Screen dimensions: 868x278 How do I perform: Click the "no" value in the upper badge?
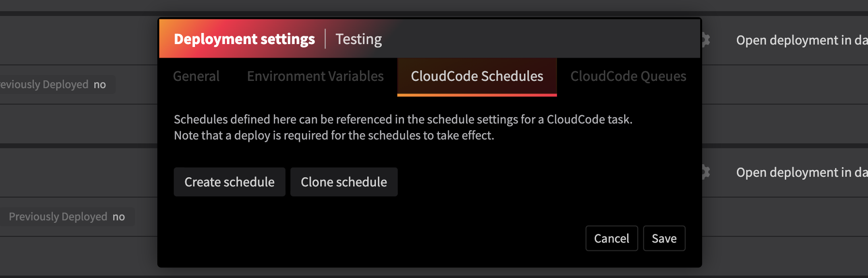pos(100,84)
